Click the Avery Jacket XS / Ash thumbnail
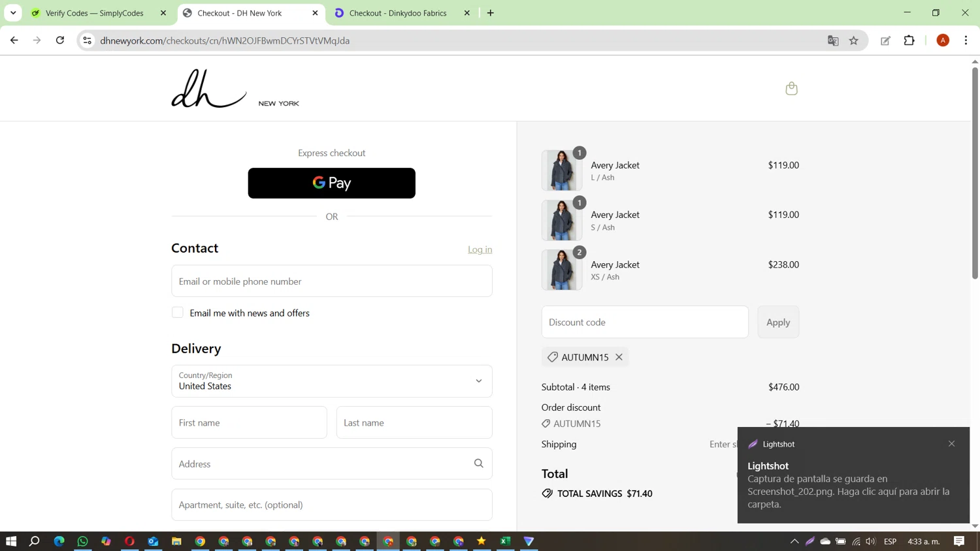Screen dimensions: 980x551 pos(562,270)
